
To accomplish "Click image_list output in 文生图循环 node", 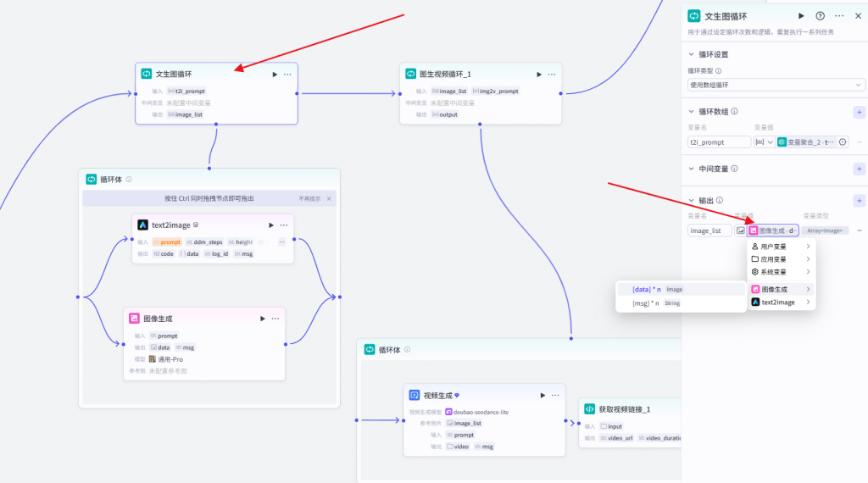I will coord(186,114).
